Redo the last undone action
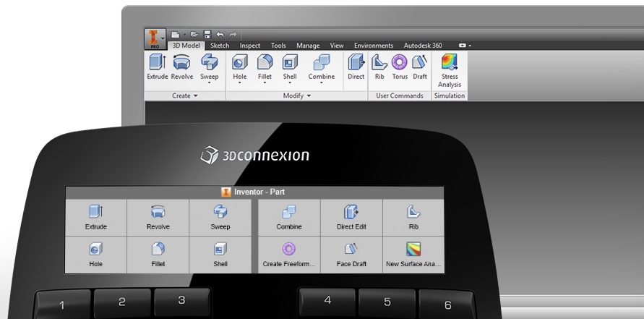 233,35
